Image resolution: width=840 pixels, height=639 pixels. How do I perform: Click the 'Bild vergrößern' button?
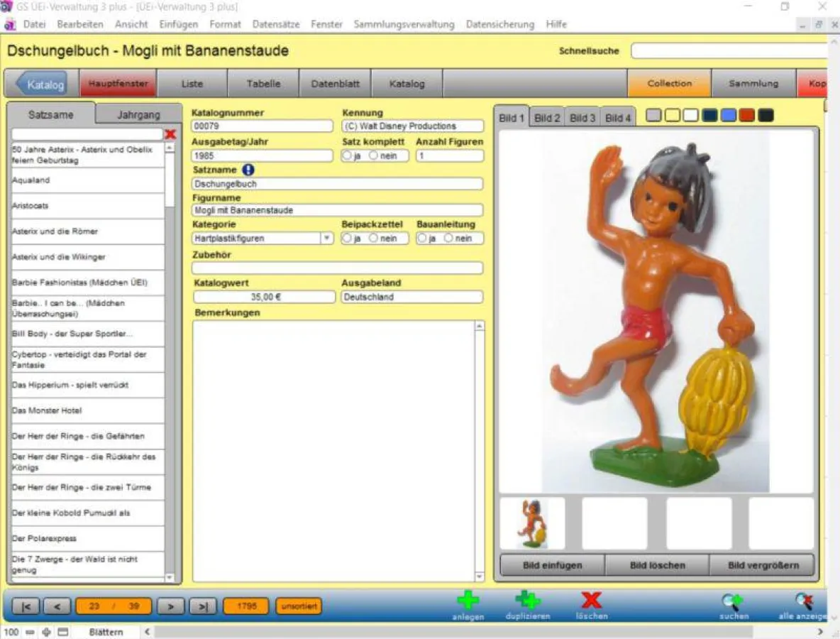point(763,565)
